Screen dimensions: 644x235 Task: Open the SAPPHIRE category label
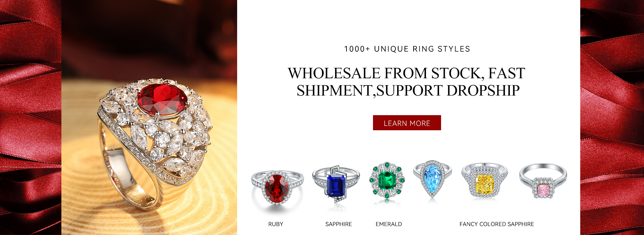338,224
